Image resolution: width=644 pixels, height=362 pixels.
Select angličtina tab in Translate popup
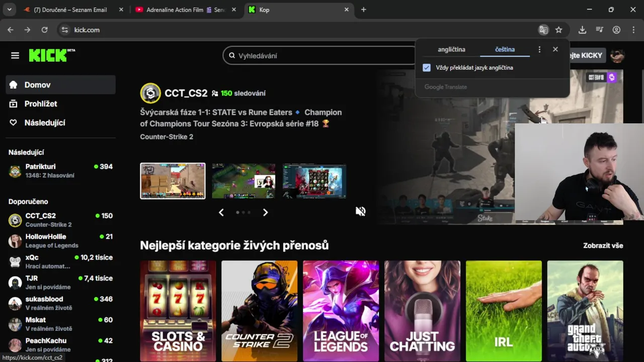(451, 49)
